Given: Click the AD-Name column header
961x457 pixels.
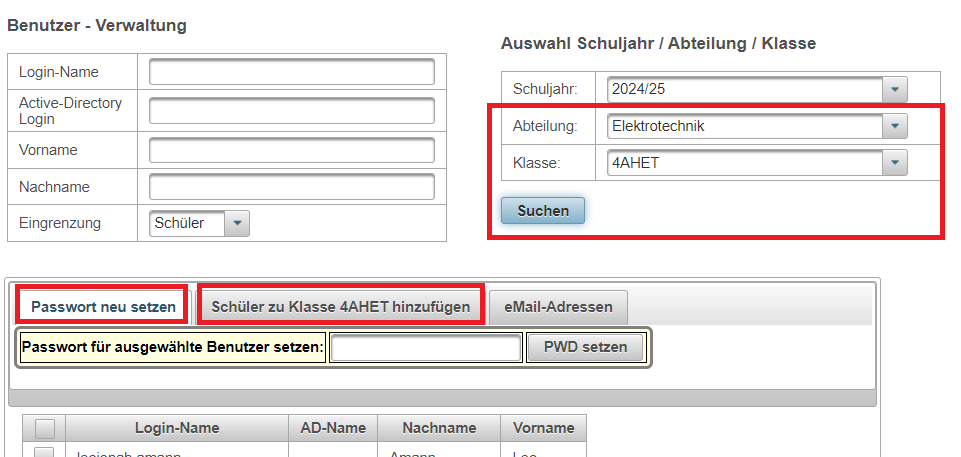Looking at the screenshot, I should 333,428.
